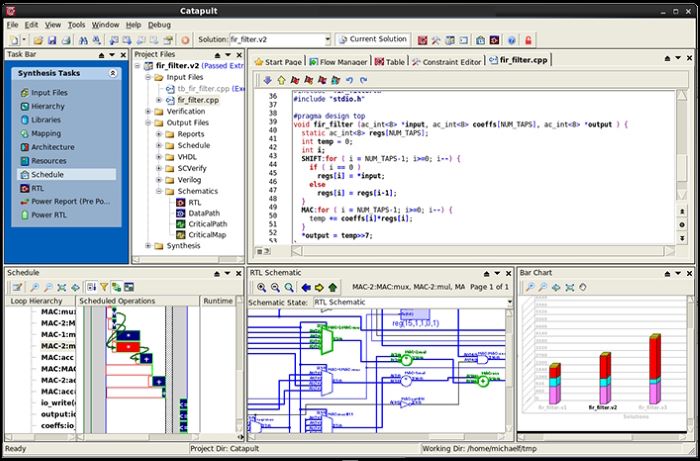Viewport: 700px width, 461px height.
Task: Open the Solution dropdown fir_filter.v2
Action: click(325, 40)
